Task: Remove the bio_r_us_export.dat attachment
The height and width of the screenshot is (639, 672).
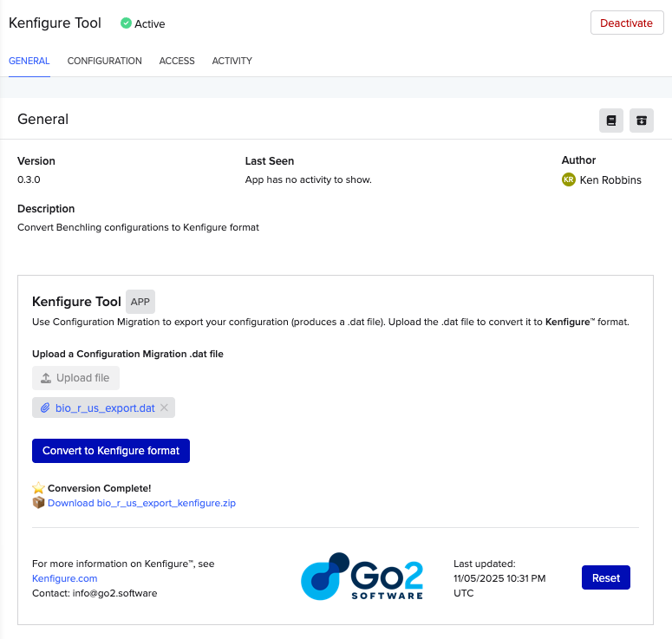Action: [165, 408]
